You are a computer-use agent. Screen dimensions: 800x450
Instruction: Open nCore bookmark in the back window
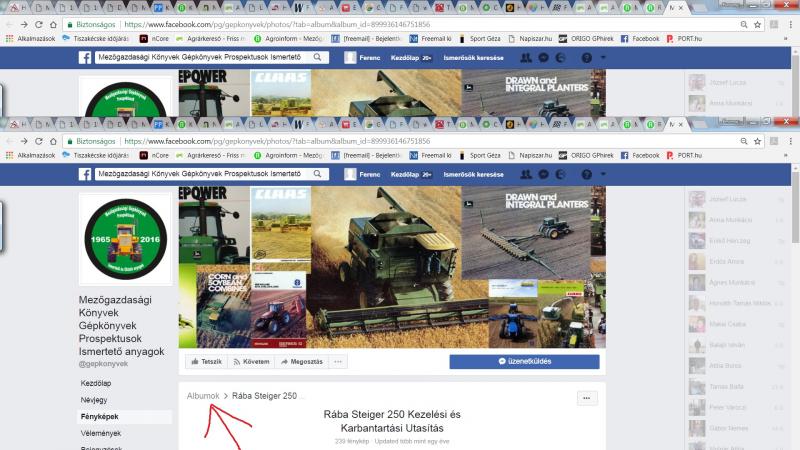[155, 39]
